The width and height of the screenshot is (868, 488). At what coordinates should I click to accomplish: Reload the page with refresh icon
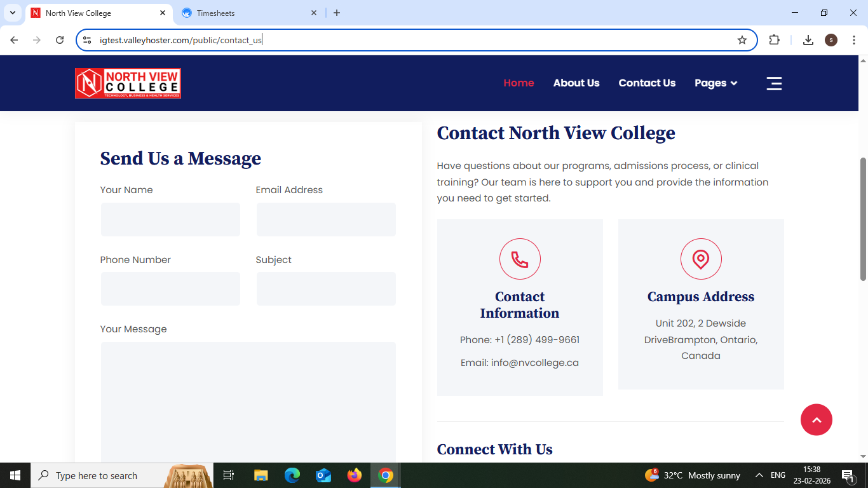60,40
